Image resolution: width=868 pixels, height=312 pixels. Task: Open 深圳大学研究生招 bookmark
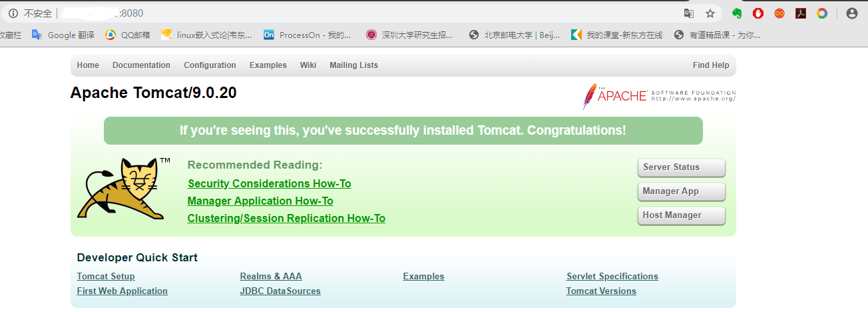point(409,35)
